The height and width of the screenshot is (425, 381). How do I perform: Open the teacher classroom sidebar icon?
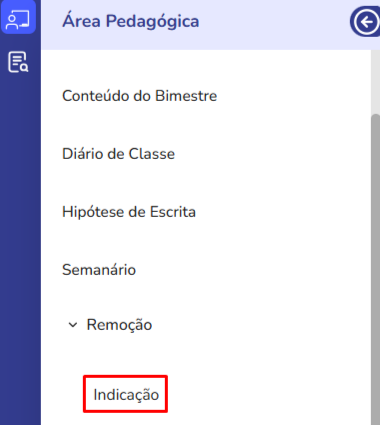18,18
